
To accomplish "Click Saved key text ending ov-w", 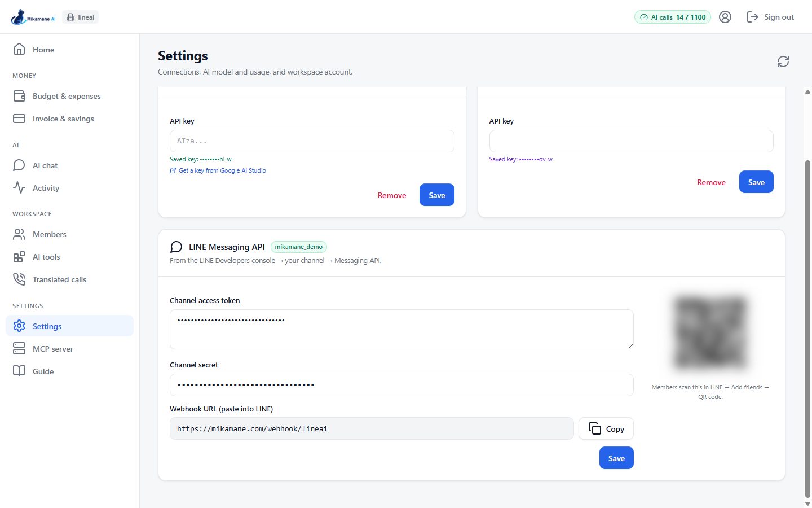I will click(x=520, y=159).
